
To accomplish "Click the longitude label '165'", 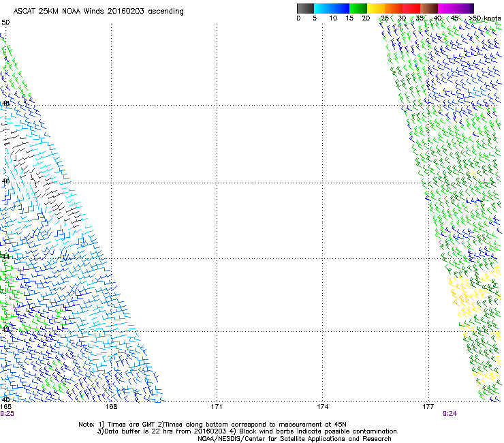I will 5,407.
